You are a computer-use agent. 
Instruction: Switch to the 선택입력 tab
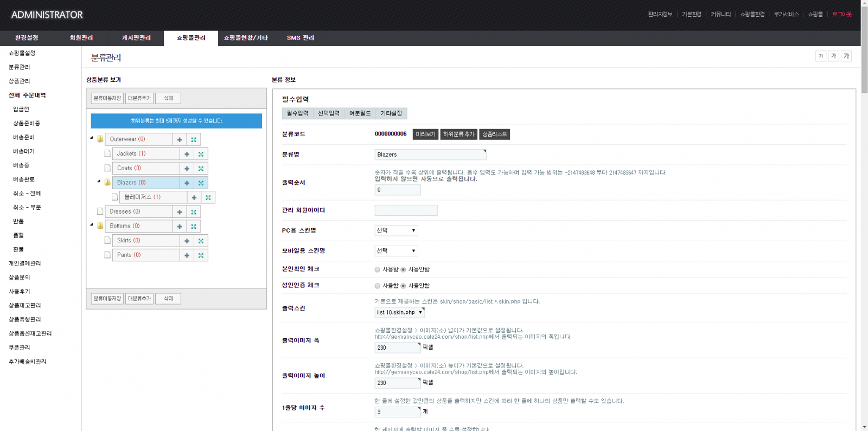coord(328,113)
